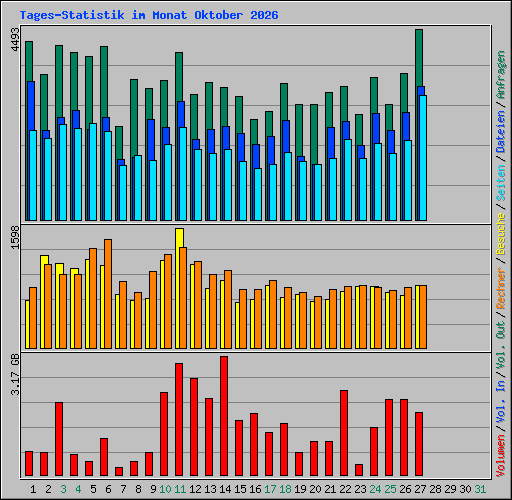Select the red Volumen bar for day 27

point(419,444)
